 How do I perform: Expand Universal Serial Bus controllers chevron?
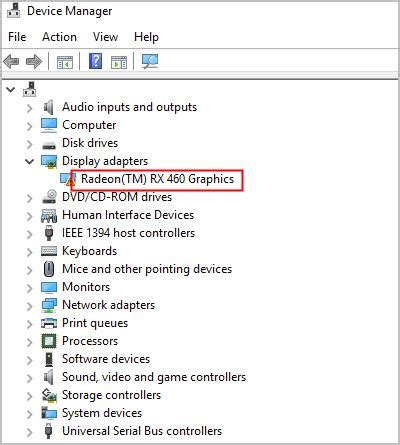[30, 432]
